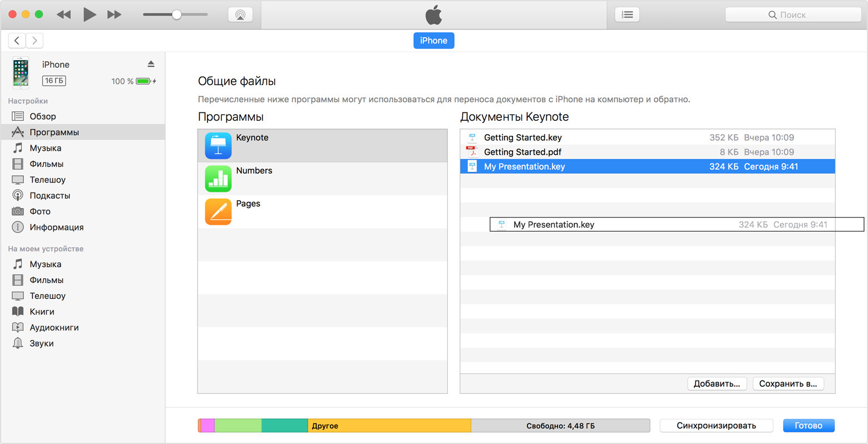Open Фото in the sidebar
This screenshot has height=444, width=868.
coord(83,211)
